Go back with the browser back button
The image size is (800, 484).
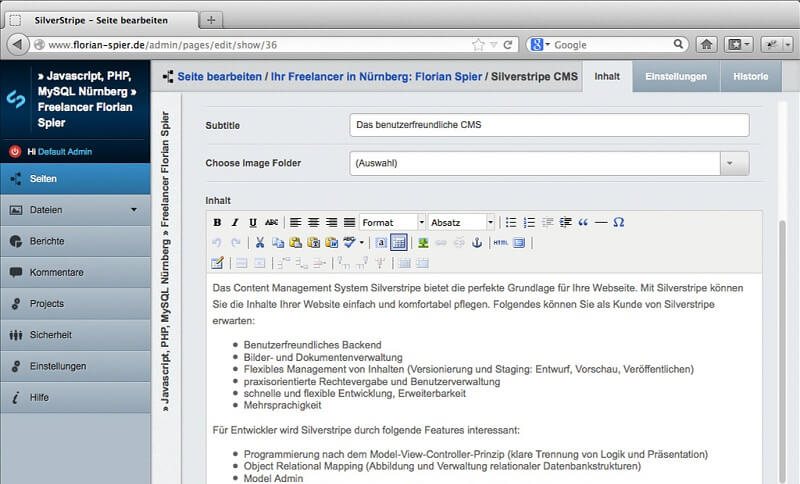[x=17, y=44]
